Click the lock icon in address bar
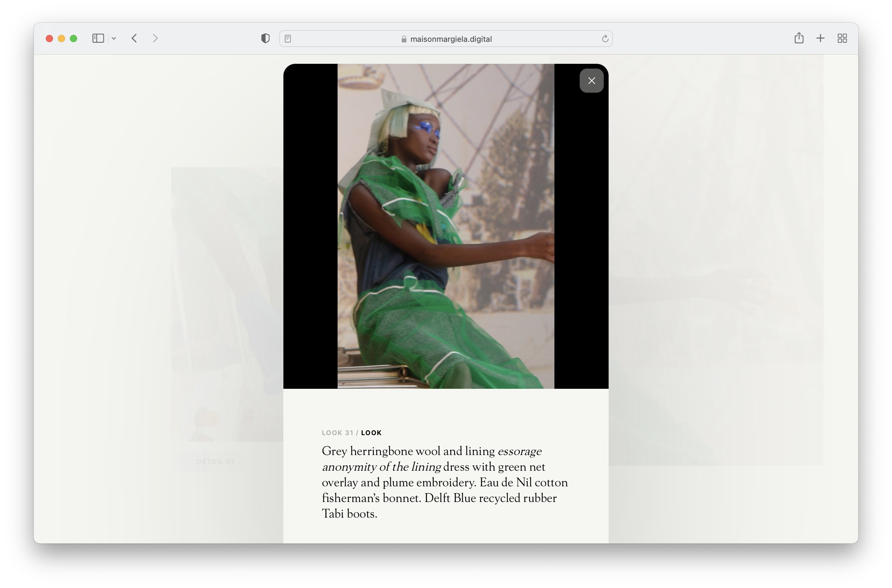Viewport: 892px width, 588px height. (x=404, y=39)
